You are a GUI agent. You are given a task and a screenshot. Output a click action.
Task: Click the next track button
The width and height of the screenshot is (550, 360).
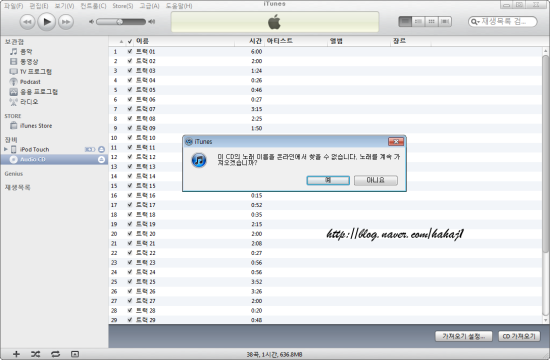pos(66,22)
